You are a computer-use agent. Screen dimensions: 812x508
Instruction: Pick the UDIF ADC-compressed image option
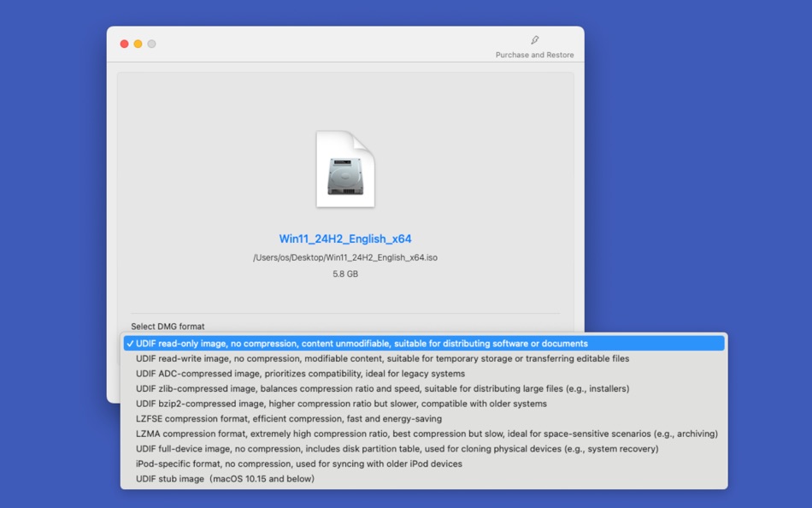(x=424, y=374)
